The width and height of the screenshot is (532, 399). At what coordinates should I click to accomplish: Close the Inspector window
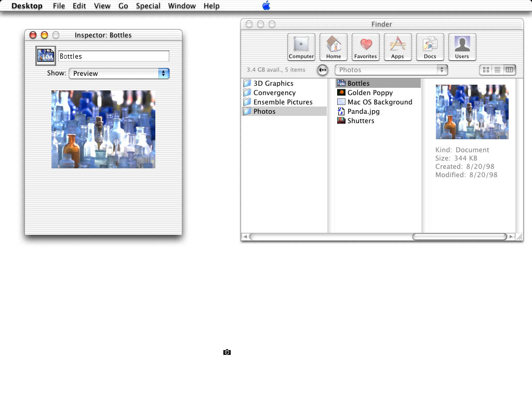pyautogui.click(x=33, y=35)
